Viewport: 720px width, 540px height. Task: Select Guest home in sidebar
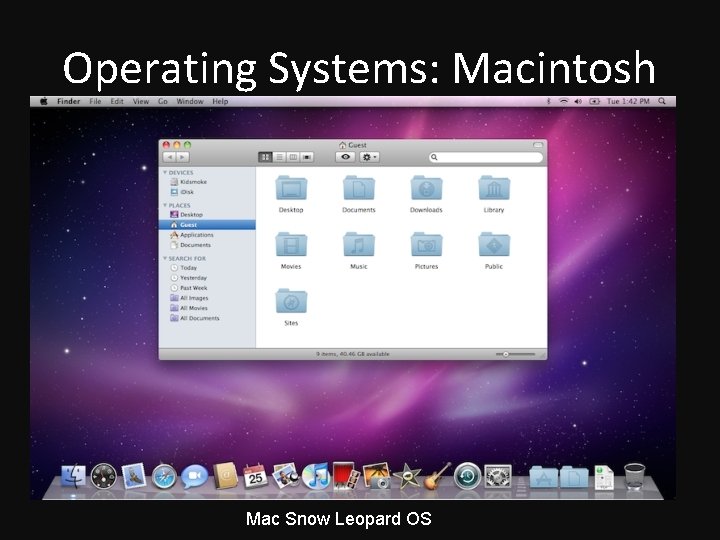[207, 225]
